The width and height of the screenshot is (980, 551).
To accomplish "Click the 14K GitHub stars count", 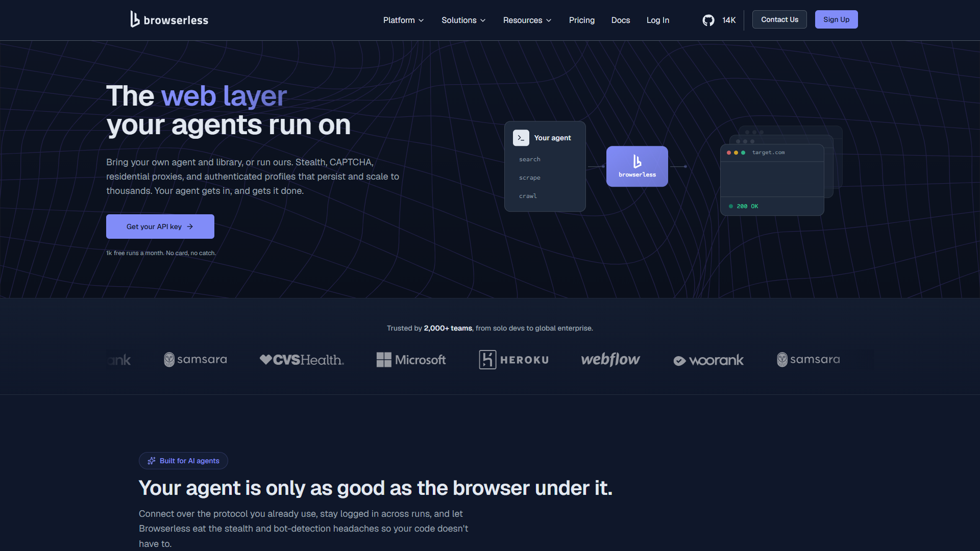I will coord(729,20).
